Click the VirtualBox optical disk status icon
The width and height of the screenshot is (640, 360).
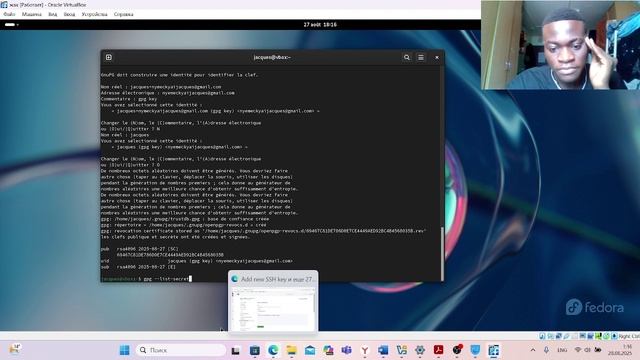tap(550, 336)
